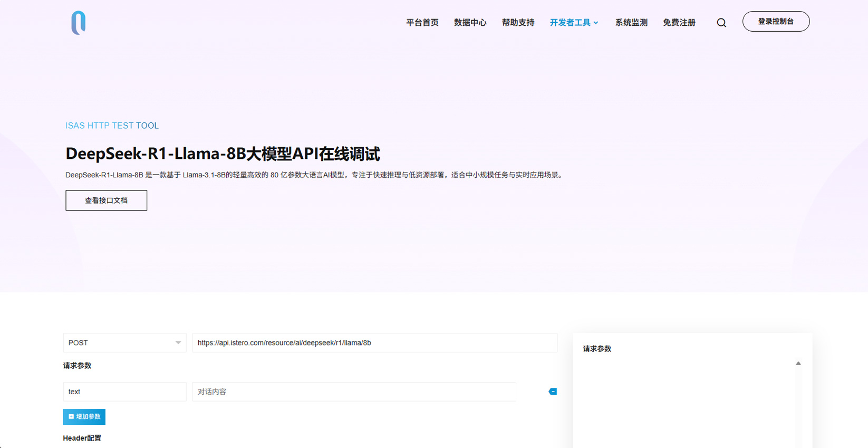Viewport: 868px width, 448px height.
Task: Open the search via magnifier icon
Action: (x=721, y=23)
